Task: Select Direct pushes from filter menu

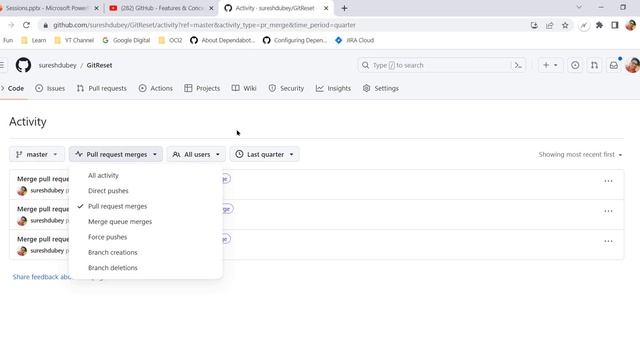Action: click(146, 191)
